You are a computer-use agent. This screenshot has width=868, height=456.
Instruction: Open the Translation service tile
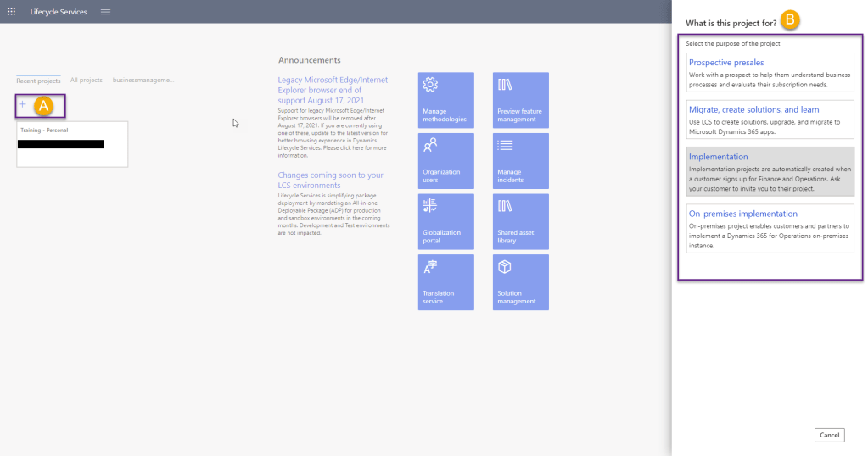pos(445,282)
